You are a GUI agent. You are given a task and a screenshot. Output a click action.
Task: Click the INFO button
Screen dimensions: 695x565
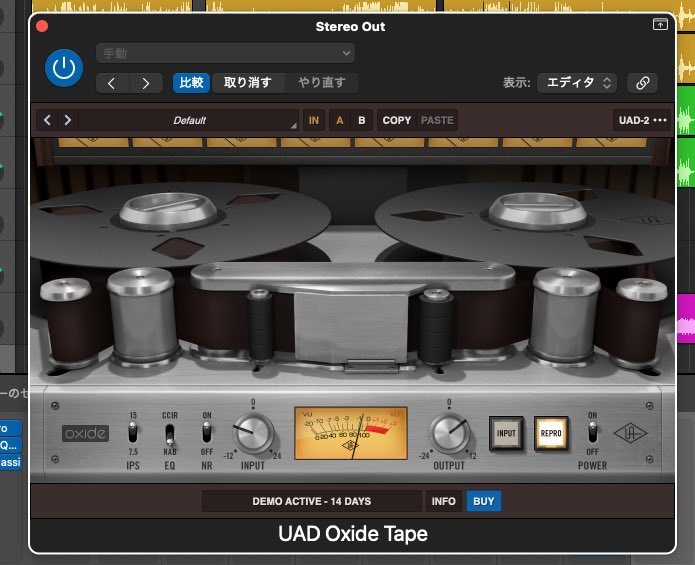point(444,501)
